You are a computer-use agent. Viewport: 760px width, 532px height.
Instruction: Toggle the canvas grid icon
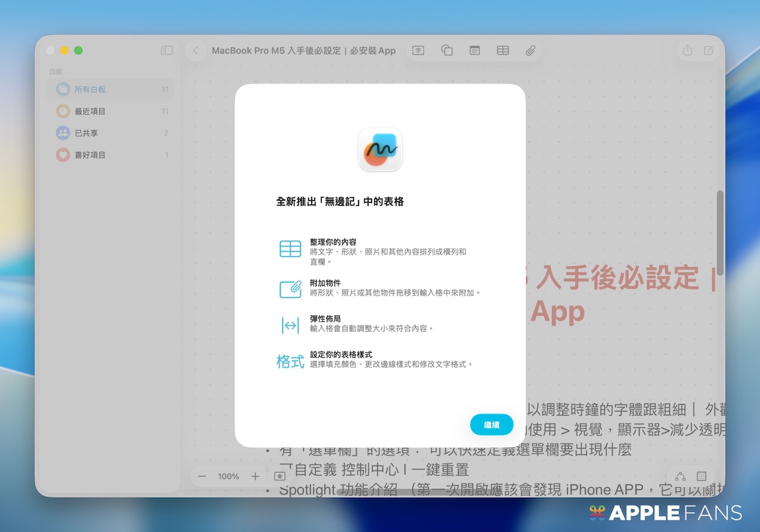click(x=702, y=476)
